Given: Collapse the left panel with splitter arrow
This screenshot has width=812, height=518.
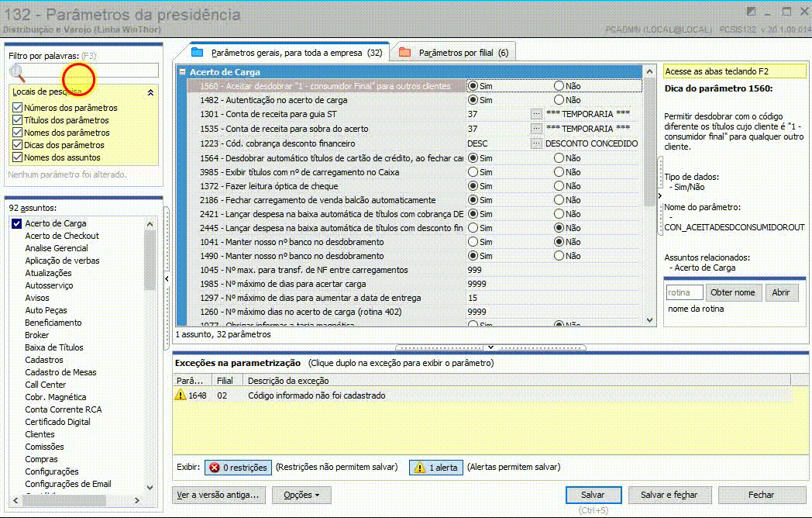Looking at the screenshot, I should click(167, 279).
